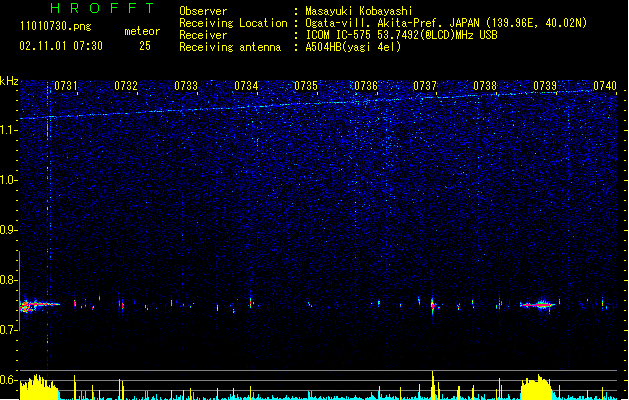
Task: Click the yellow intensity block under the 0739 echo
Action: click(x=537, y=387)
